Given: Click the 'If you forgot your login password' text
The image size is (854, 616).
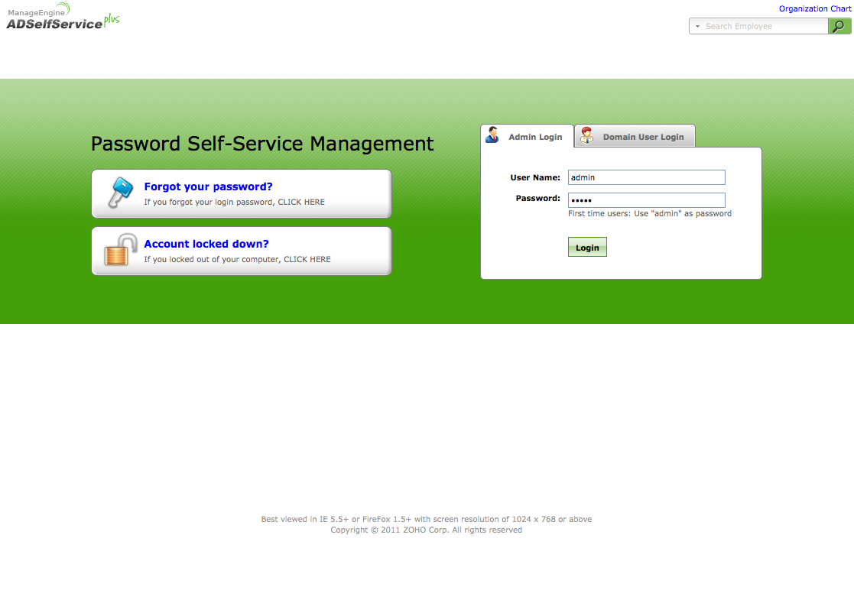Looking at the screenshot, I should tap(234, 202).
